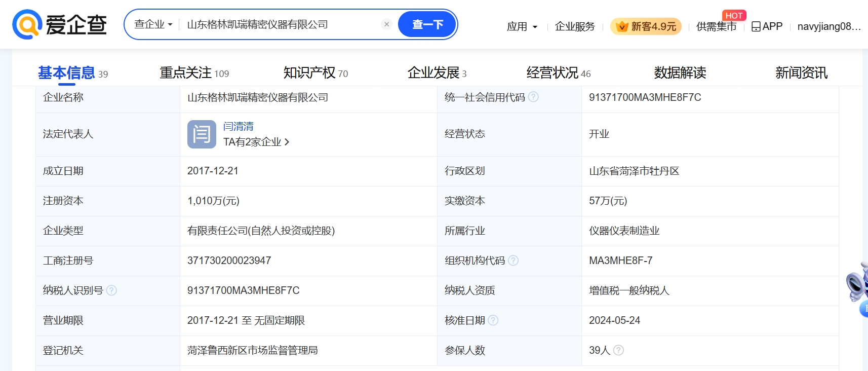Open the 查企业 search type dropdown

tap(153, 24)
